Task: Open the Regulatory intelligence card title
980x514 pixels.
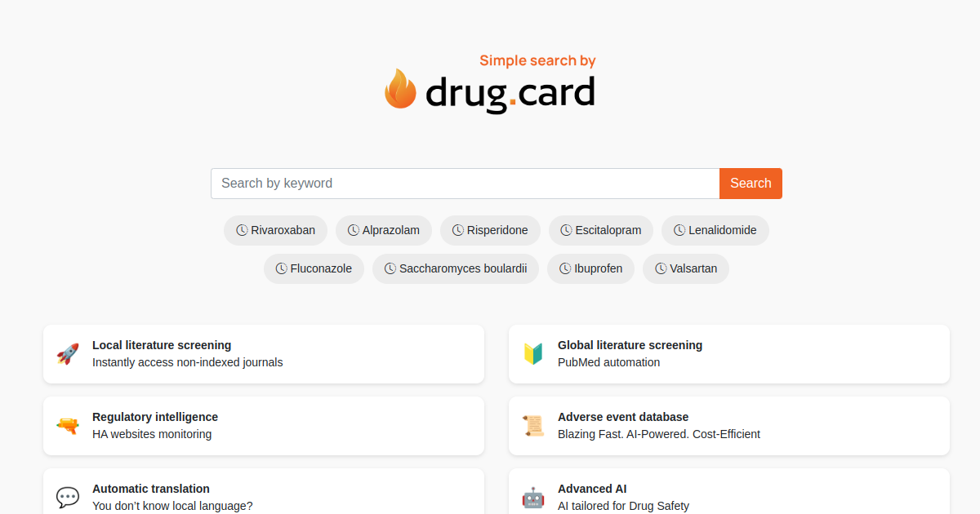Action: pyautogui.click(x=155, y=417)
